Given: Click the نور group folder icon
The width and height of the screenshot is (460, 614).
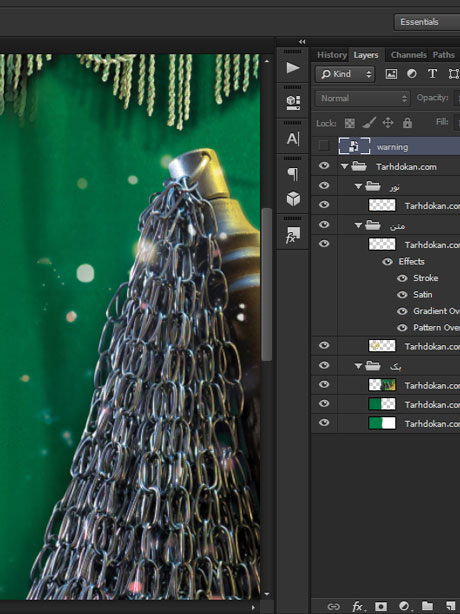Looking at the screenshot, I should tap(373, 186).
